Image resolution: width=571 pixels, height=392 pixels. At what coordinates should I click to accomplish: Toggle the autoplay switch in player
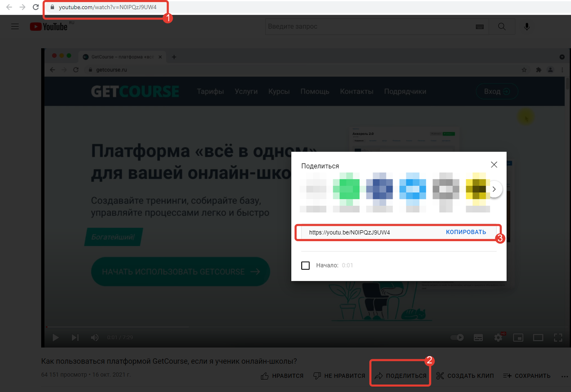(457, 337)
